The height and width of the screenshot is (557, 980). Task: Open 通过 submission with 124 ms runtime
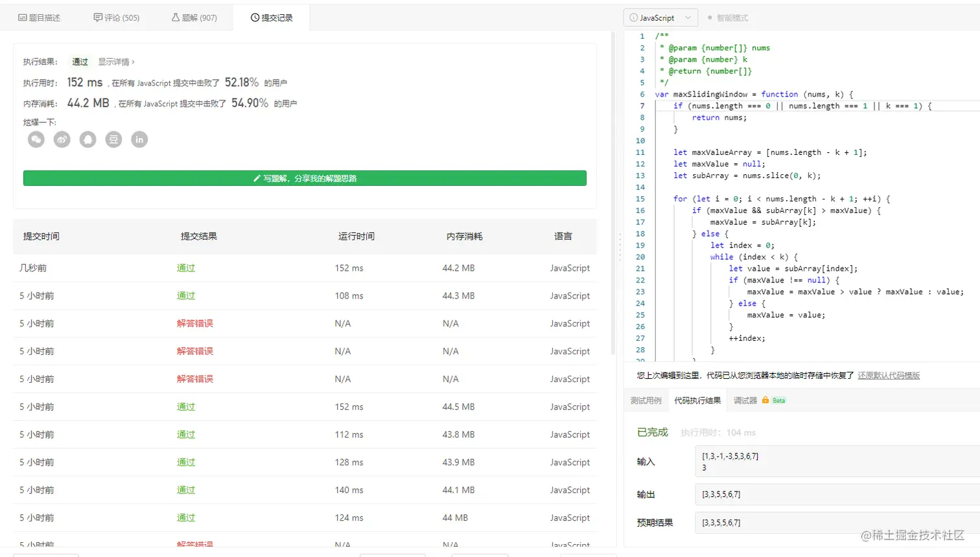[186, 518]
